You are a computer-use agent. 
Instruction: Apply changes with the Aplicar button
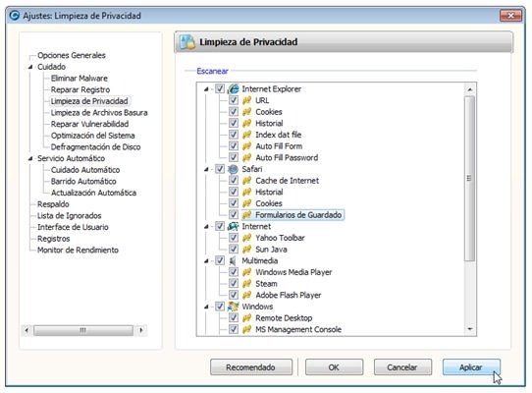pos(471,367)
